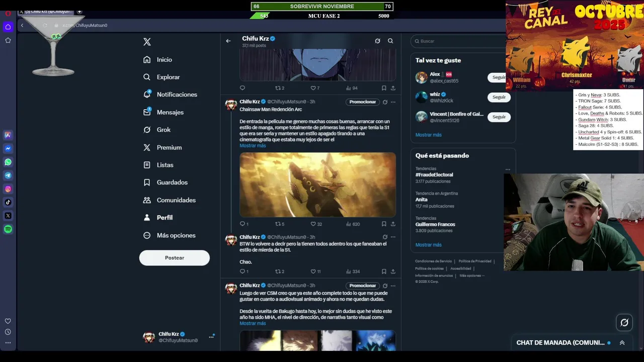Expand Mostrar más on Chainsaw Man post

pos(253,146)
